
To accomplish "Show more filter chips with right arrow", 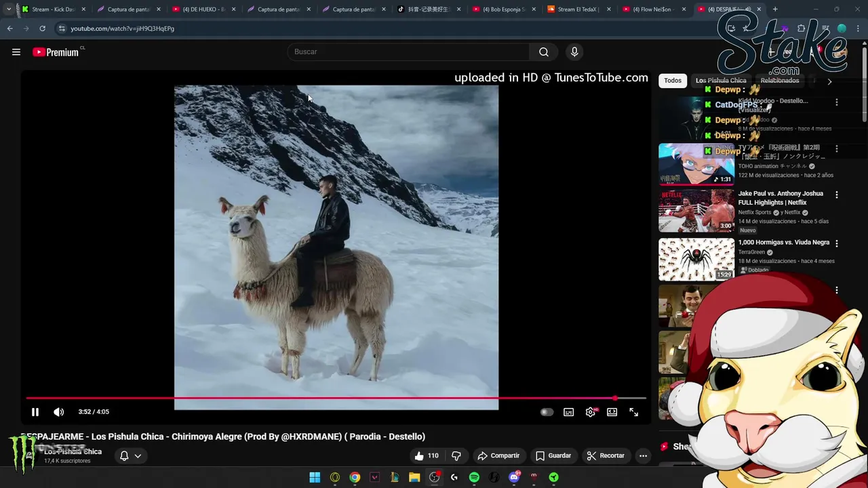I will (829, 81).
